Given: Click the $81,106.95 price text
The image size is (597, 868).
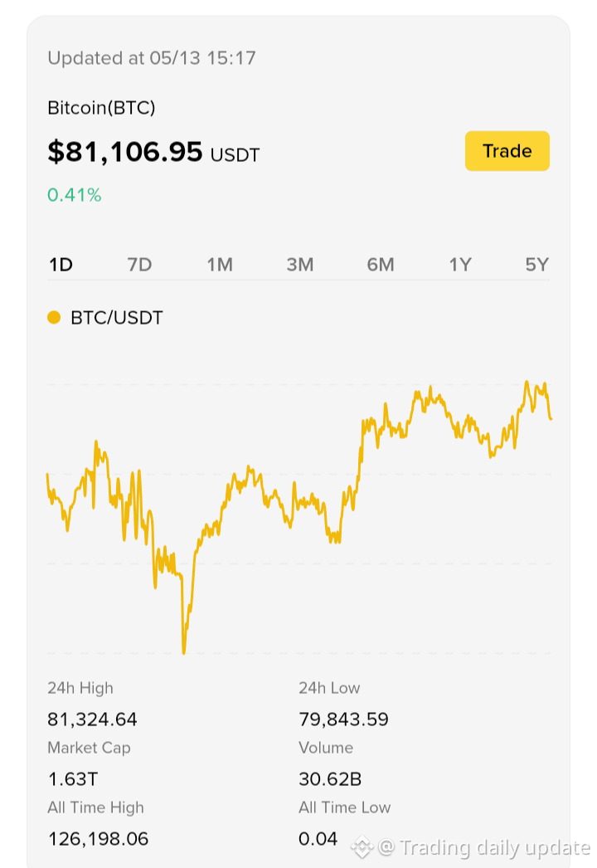Looking at the screenshot, I should pos(125,152).
